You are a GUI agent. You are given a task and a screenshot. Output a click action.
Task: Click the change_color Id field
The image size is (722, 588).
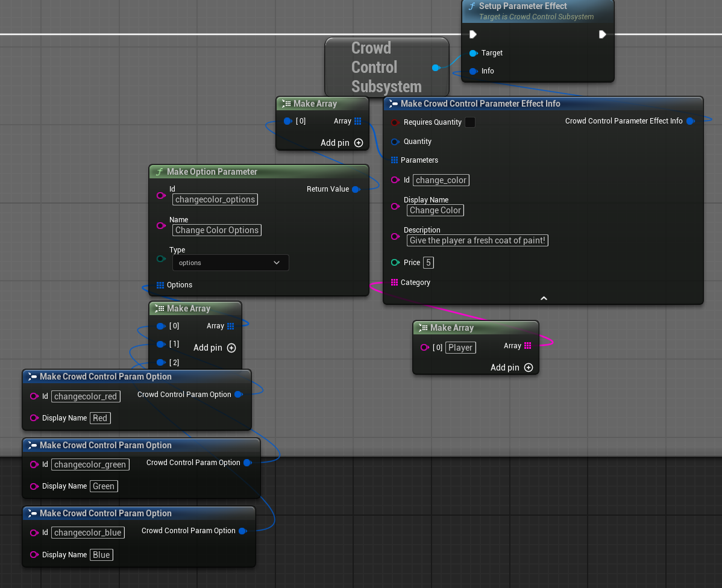pyautogui.click(x=441, y=181)
